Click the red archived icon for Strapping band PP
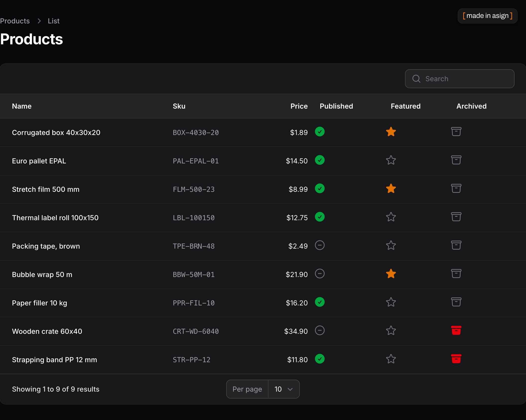 [x=456, y=359]
